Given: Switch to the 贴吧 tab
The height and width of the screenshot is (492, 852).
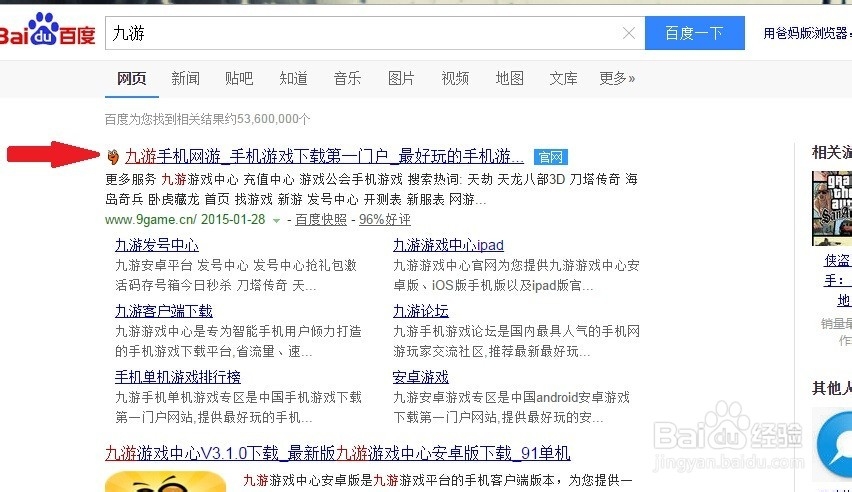Looking at the screenshot, I should coord(239,78).
